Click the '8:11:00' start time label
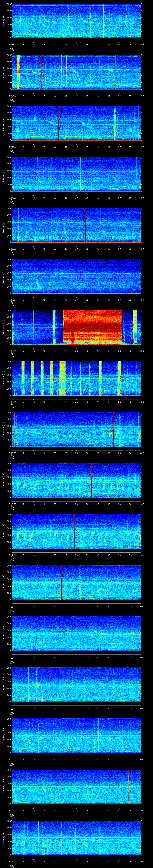 tap(12, 555)
